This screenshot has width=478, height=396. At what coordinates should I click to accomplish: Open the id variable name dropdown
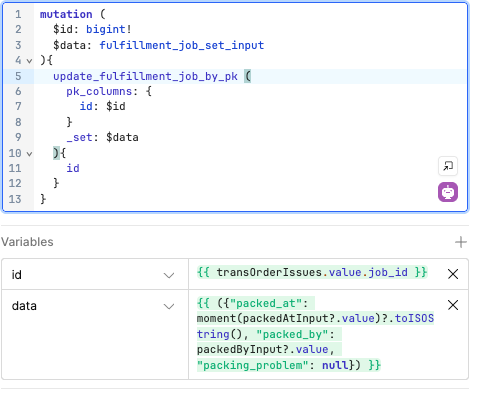[x=169, y=275]
